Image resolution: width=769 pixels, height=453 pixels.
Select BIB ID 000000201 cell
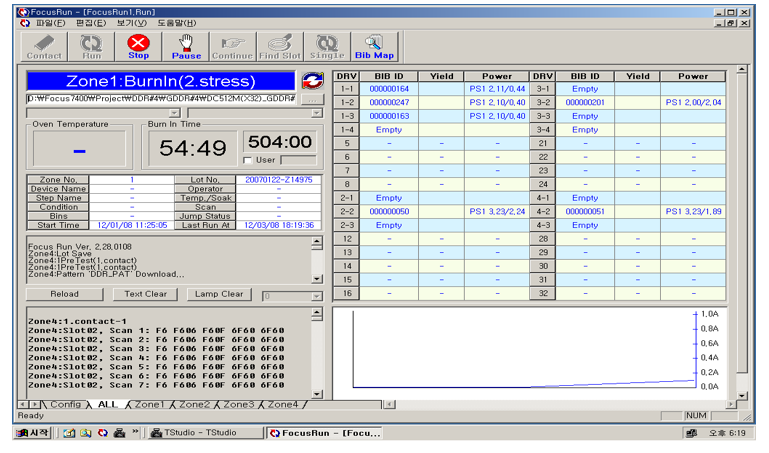click(x=585, y=102)
